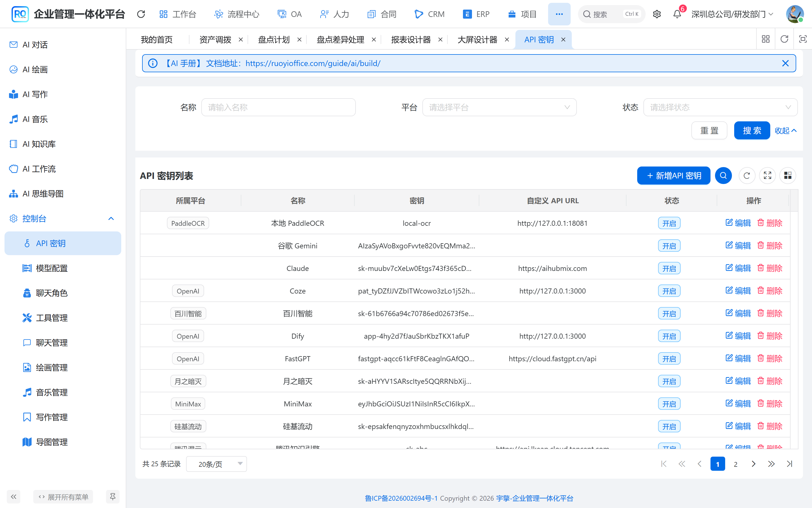This screenshot has height=508, width=812.
Task: Click the refresh icon beside the platform title
Action: click(141, 14)
